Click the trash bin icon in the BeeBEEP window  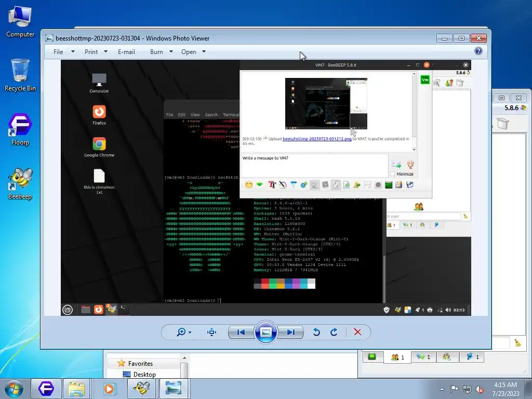(x=503, y=123)
